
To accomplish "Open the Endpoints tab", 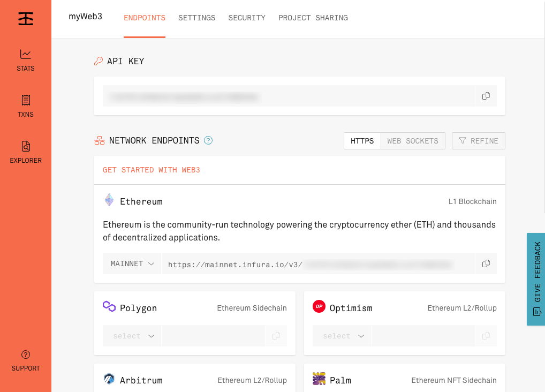I will click(x=145, y=18).
